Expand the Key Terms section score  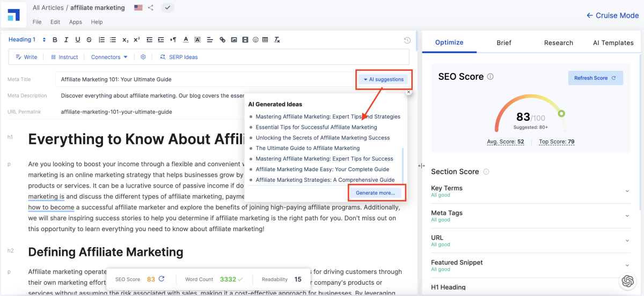(x=627, y=191)
